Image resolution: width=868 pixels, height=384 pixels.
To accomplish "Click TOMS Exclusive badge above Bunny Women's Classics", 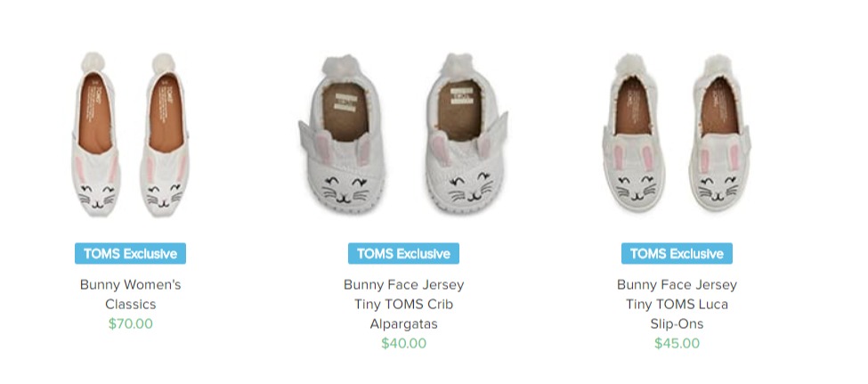I will coord(131,254).
